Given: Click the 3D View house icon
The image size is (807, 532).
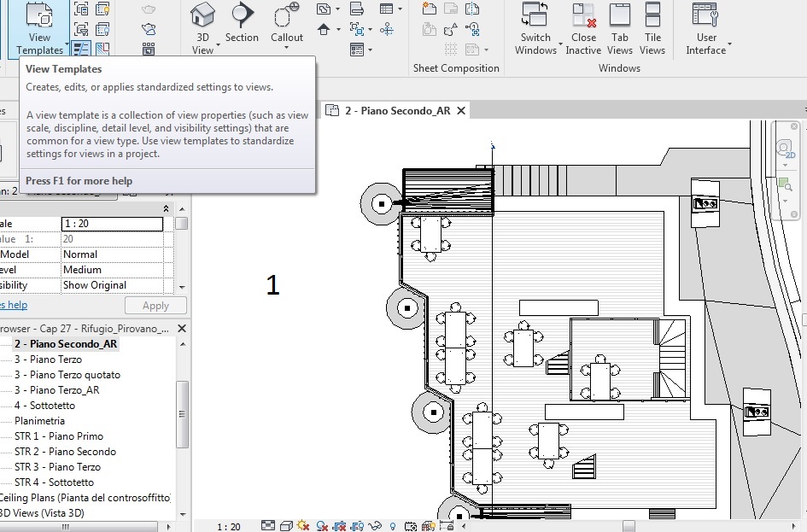Looking at the screenshot, I should coord(202,15).
